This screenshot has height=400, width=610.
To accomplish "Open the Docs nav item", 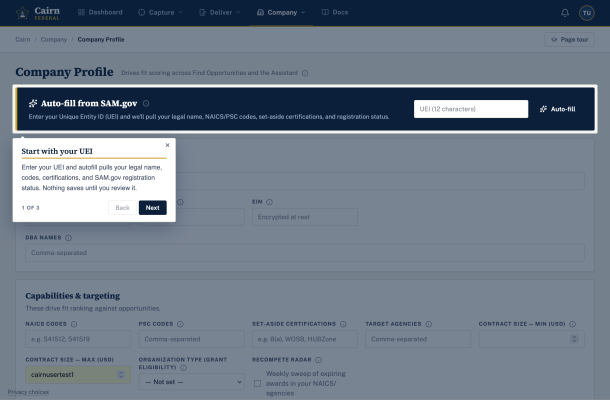I will point(335,12).
